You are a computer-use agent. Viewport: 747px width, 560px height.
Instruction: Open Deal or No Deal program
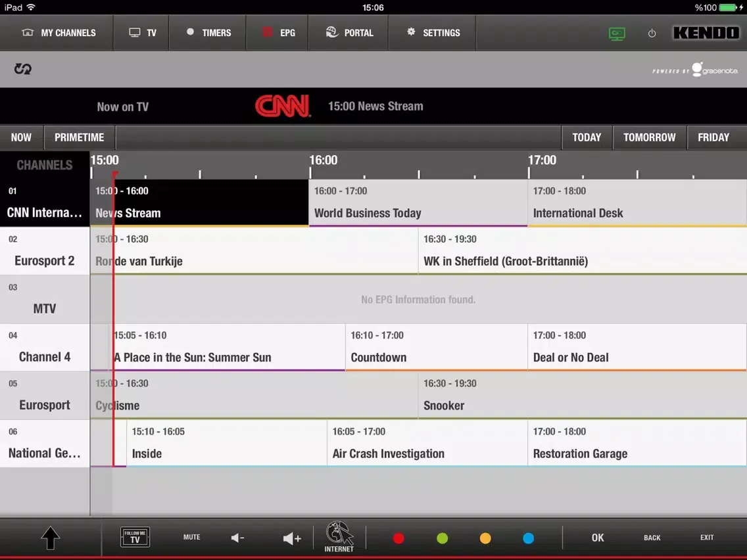(x=637, y=347)
